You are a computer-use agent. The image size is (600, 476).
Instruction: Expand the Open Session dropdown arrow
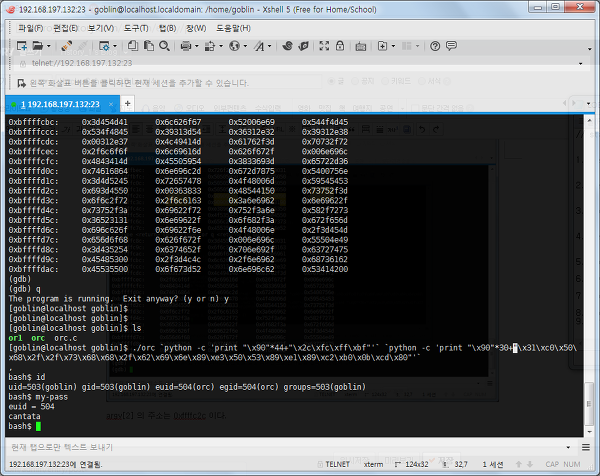(49, 46)
